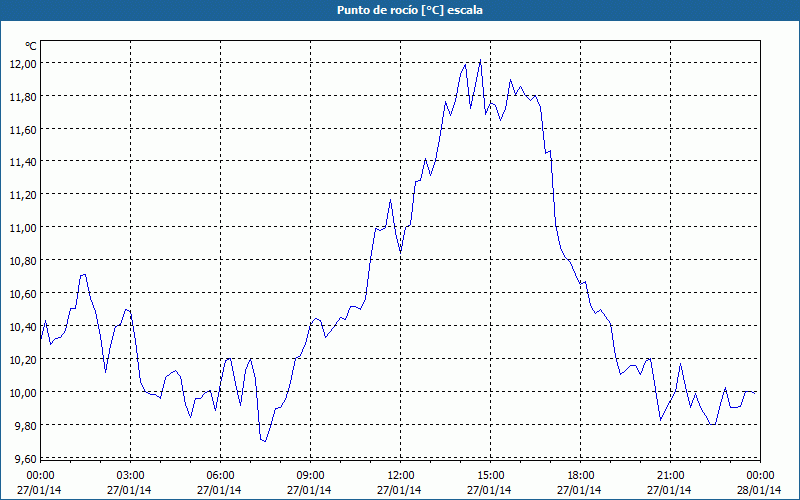The width and height of the screenshot is (800, 500).
Task: Click the 09:00 time label
Action: click(x=310, y=476)
